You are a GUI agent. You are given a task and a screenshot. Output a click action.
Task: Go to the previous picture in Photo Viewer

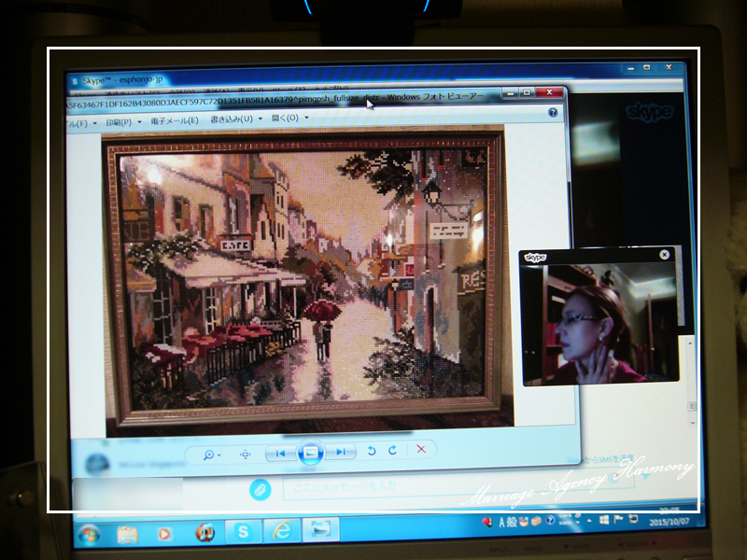(x=281, y=454)
